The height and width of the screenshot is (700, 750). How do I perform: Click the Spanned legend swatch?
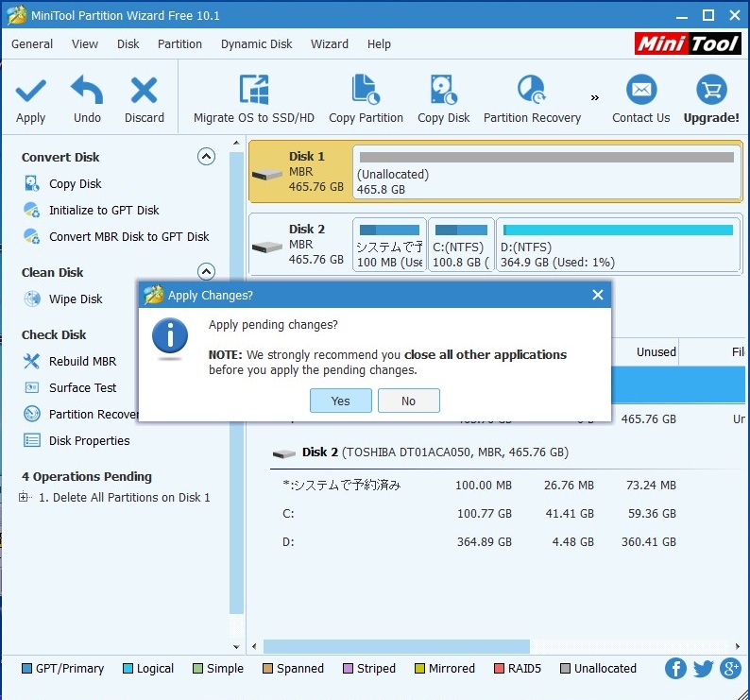(267, 669)
